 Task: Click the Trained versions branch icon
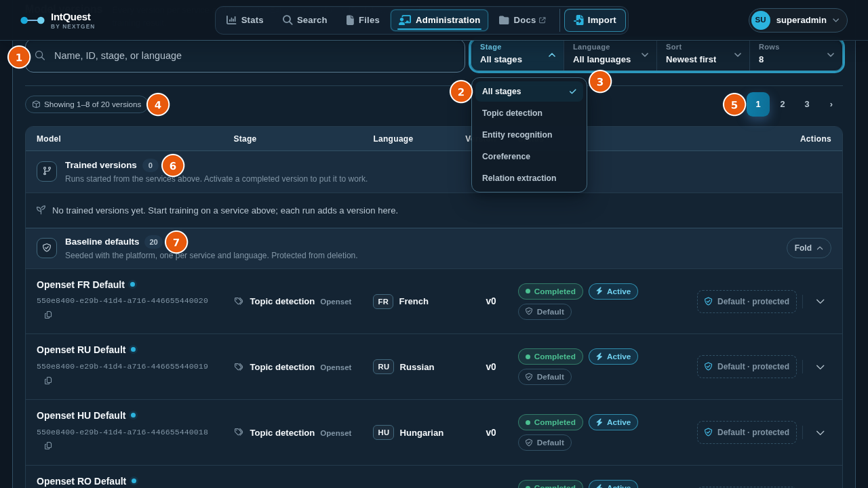(x=47, y=171)
